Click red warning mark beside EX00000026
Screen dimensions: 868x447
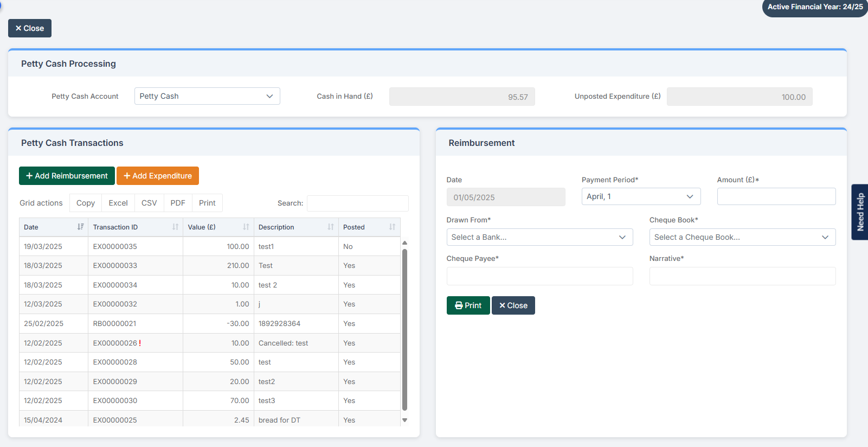[140, 343]
